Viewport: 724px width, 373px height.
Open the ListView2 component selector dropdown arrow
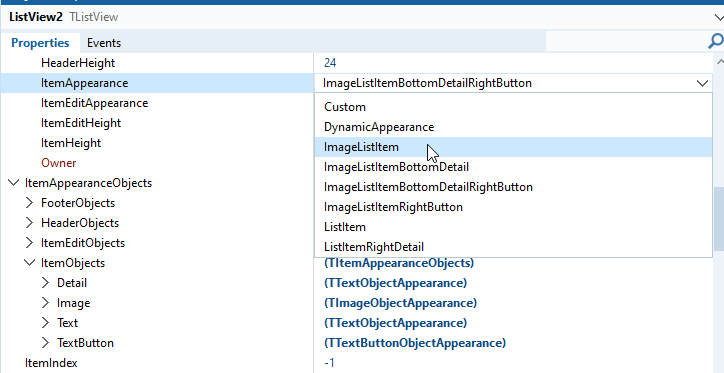coord(719,18)
